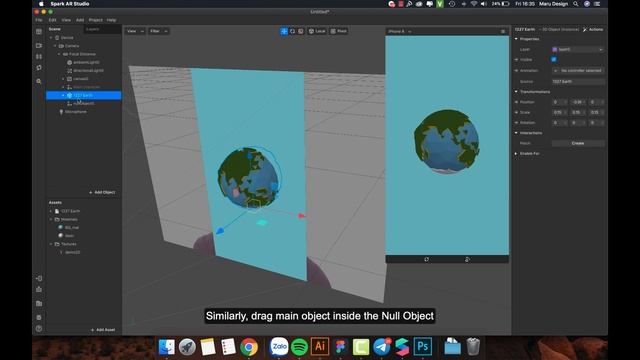
Task: Open the Animation controller dropdown
Action: tap(578, 71)
